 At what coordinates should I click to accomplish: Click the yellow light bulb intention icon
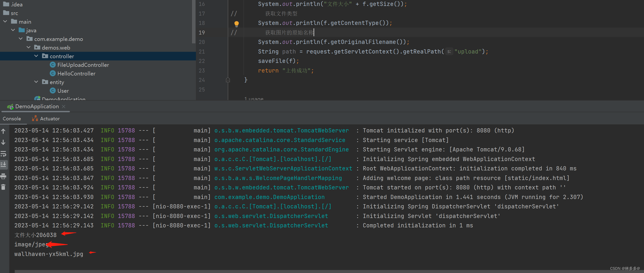(237, 23)
